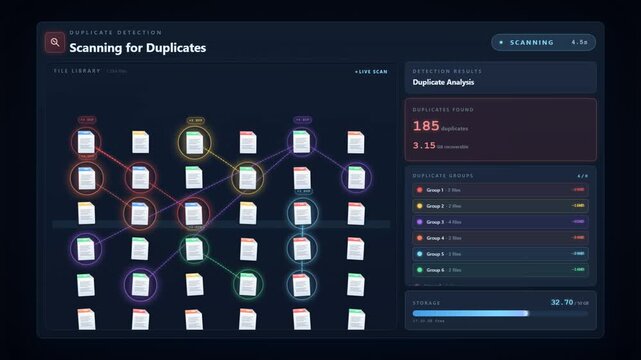The image size is (641, 360).
Task: Click the yellow color dot of Group 2
Action: [x=419, y=206]
